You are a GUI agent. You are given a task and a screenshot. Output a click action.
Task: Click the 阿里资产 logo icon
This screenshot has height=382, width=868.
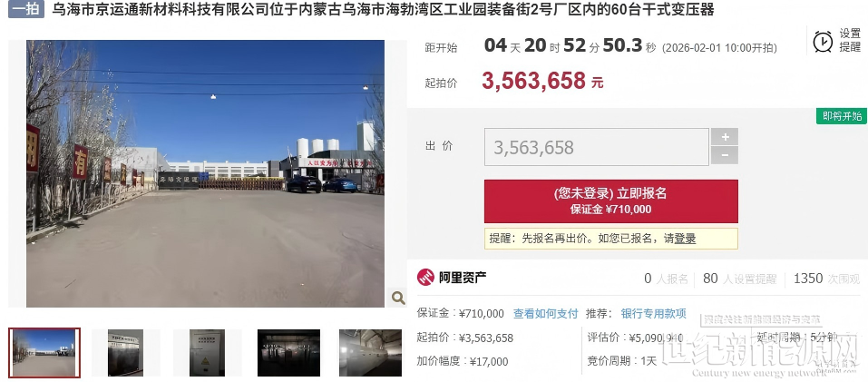pyautogui.click(x=425, y=278)
